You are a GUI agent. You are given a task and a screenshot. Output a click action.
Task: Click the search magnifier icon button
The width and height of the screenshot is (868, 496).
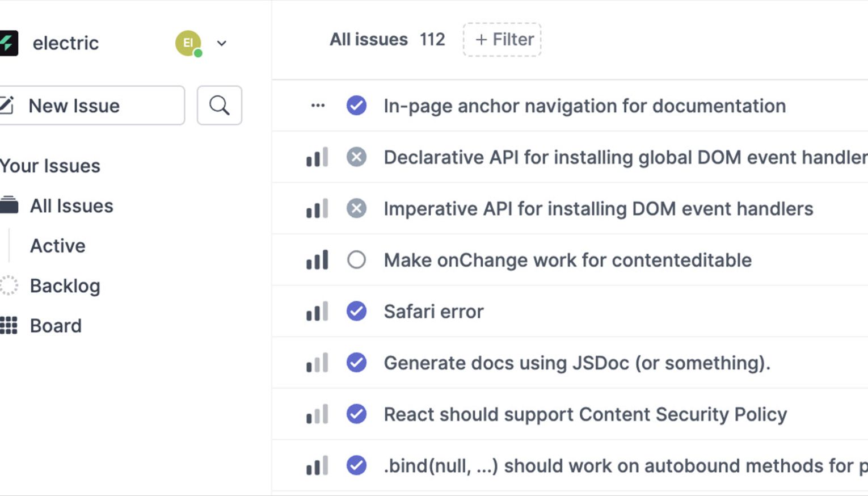[x=219, y=106]
